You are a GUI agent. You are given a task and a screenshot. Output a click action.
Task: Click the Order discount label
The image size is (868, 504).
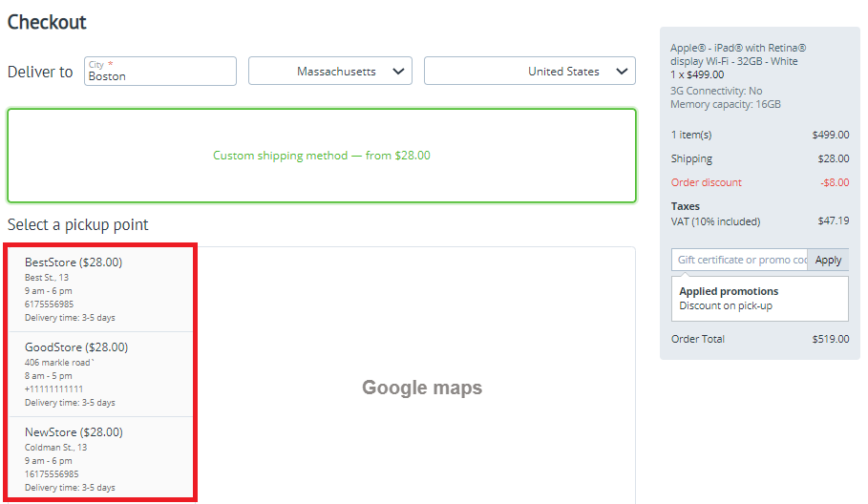(706, 182)
